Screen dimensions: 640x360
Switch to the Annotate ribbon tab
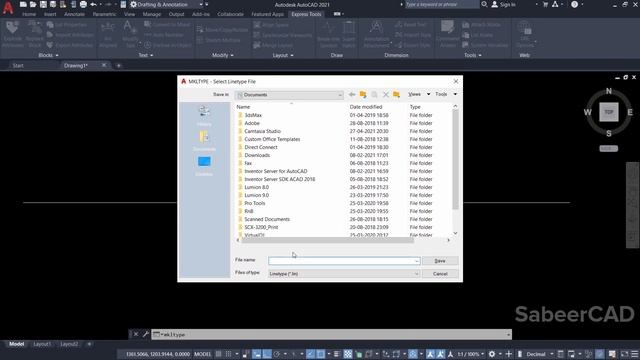tap(74, 14)
